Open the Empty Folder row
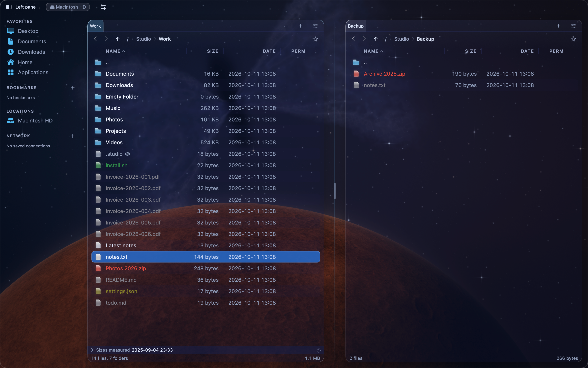 coord(206,97)
